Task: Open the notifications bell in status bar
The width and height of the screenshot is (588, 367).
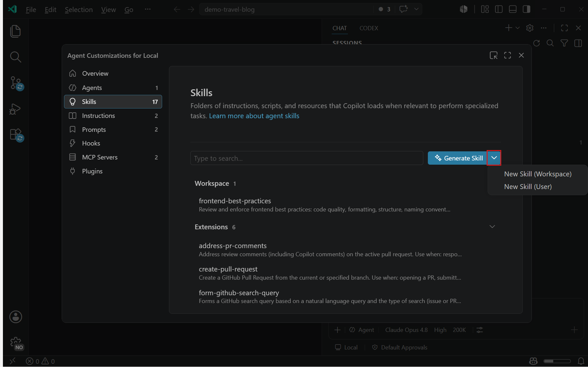Action: point(581,361)
